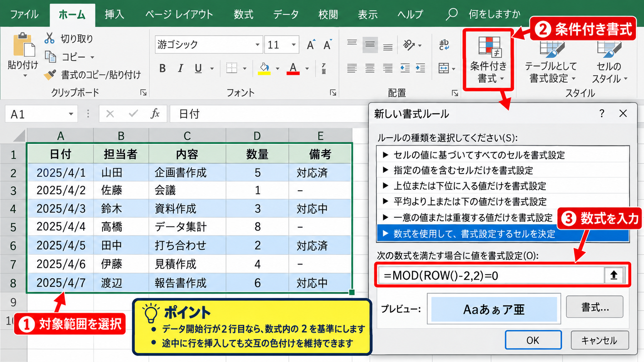Open the ファイル tab

pos(24,15)
